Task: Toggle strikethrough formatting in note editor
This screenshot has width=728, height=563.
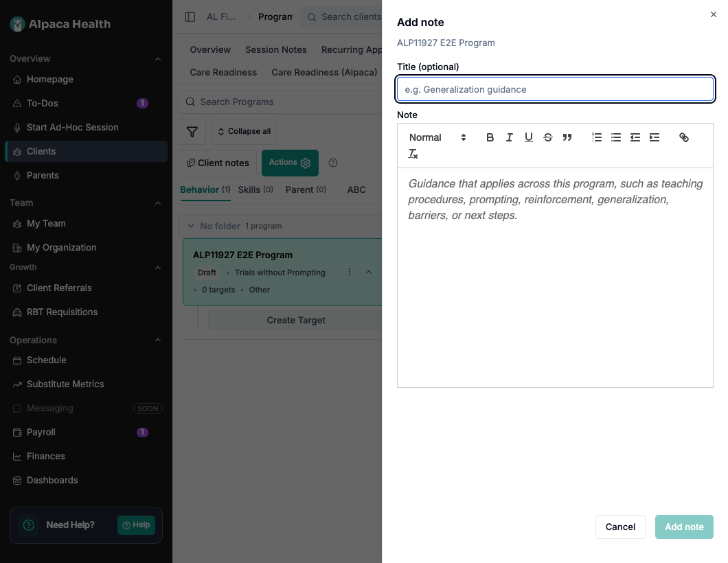Action: click(x=548, y=137)
